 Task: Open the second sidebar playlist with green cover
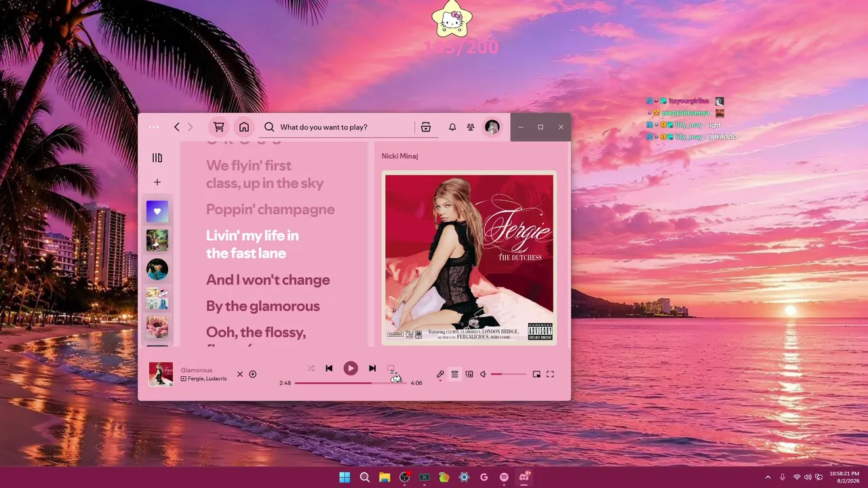157,240
